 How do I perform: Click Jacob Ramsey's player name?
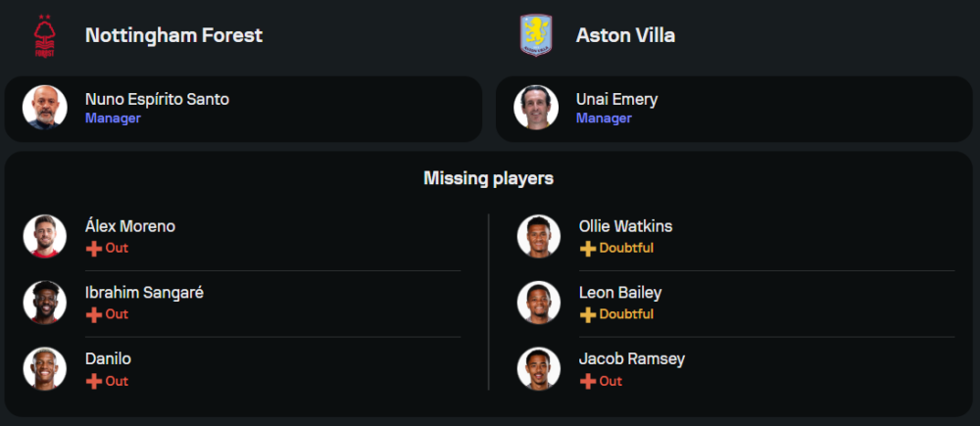click(632, 359)
